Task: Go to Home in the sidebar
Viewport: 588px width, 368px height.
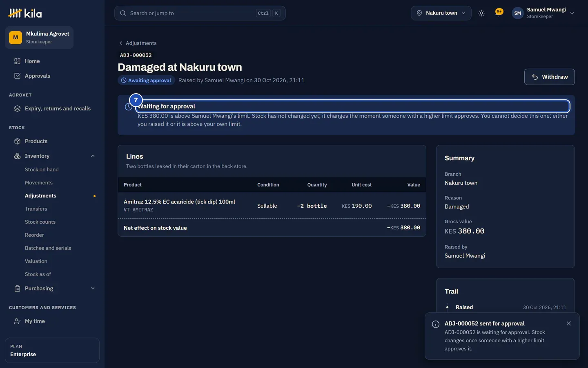Action: 32,61
